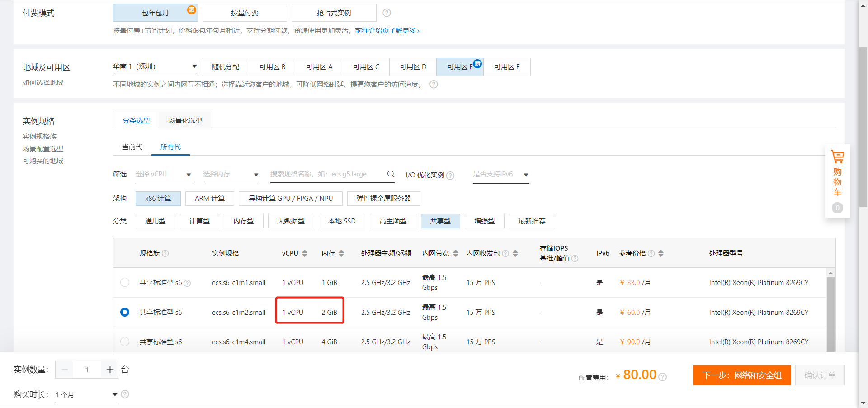Click help icon next to 内网收发包 header
The width and height of the screenshot is (868, 408).
[505, 253]
